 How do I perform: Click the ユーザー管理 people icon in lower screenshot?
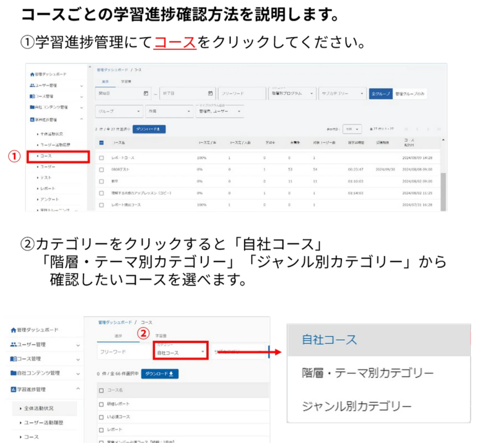13,345
